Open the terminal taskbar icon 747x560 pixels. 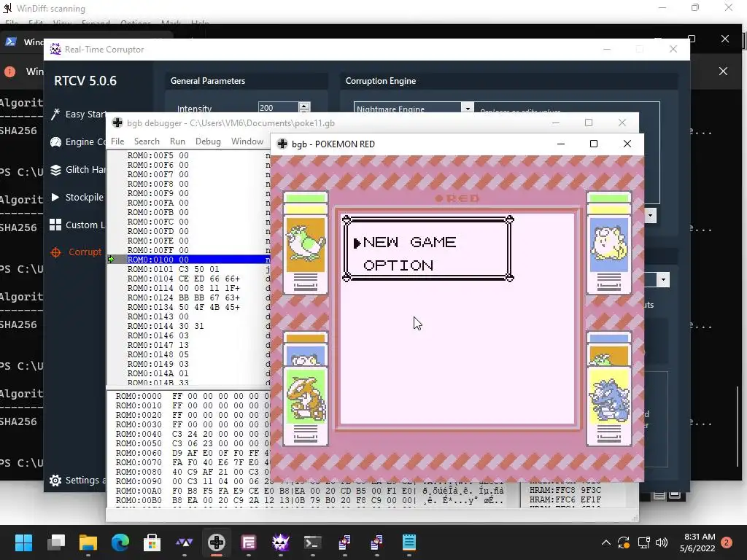312,542
